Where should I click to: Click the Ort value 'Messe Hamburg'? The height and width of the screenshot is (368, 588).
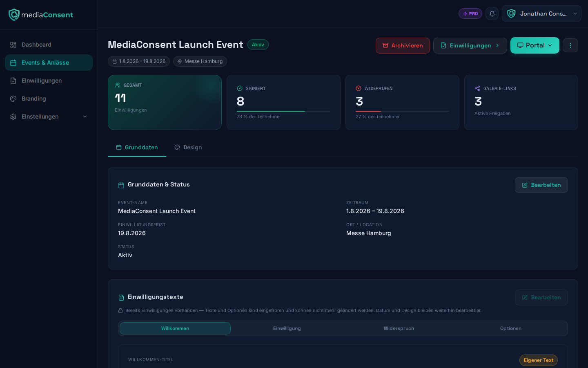369,233
